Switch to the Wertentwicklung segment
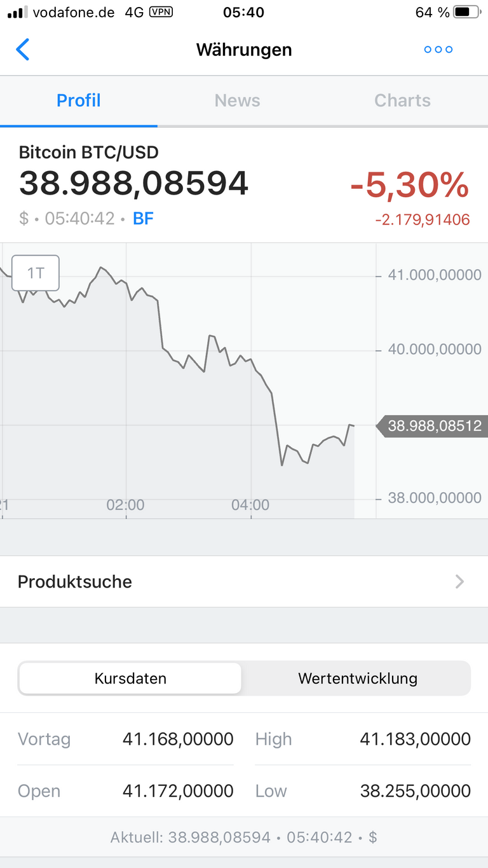The height and width of the screenshot is (868, 488). pos(358,679)
